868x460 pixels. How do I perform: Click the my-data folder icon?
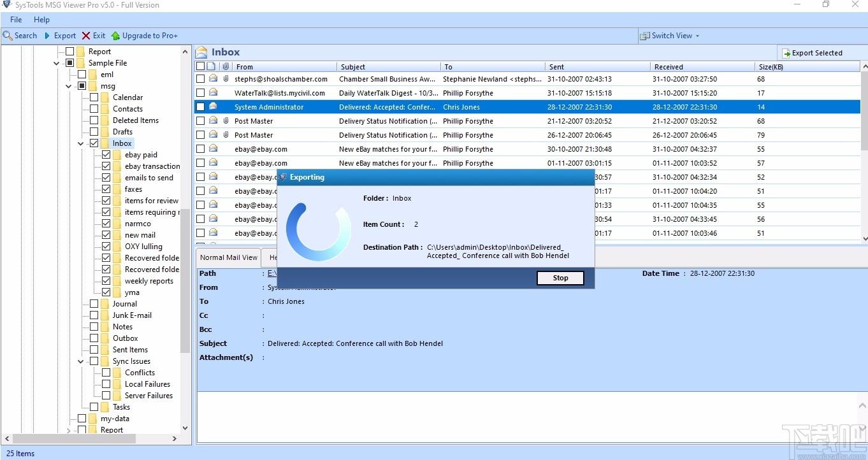(x=93, y=419)
